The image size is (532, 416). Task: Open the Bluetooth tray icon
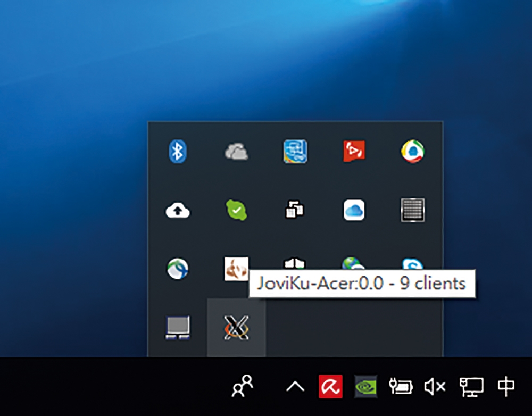178,151
